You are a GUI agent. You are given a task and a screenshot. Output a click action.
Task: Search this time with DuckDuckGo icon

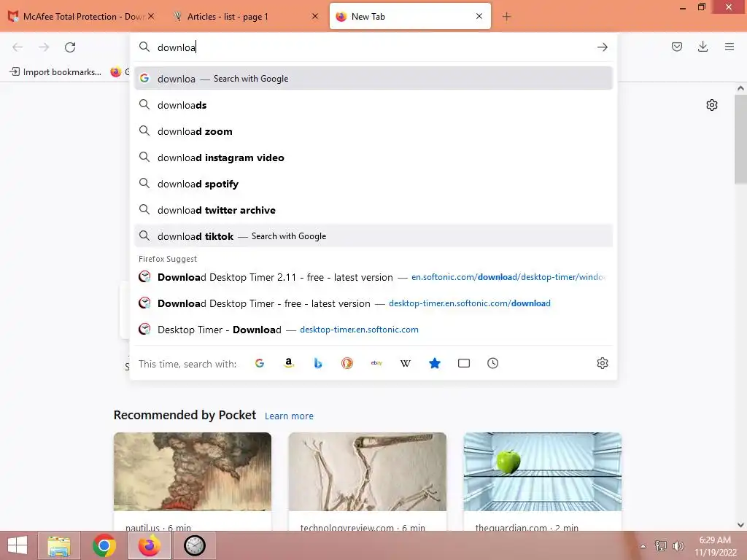[x=347, y=363]
